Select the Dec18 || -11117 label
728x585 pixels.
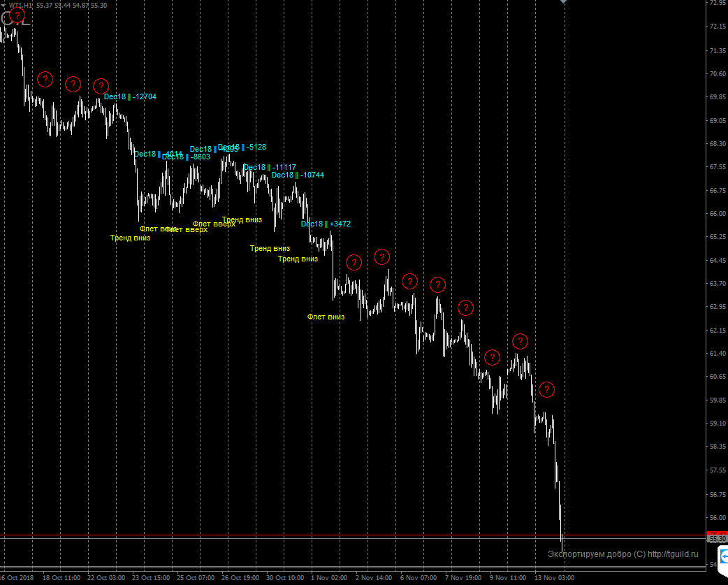click(270, 167)
